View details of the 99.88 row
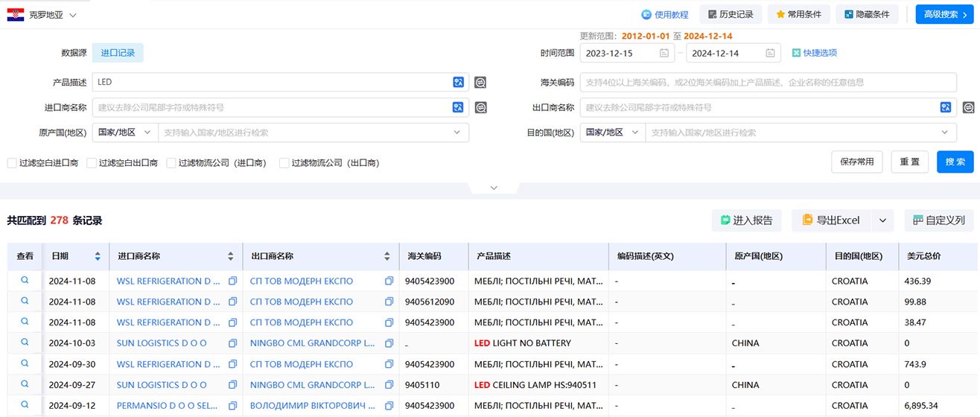This screenshot has height=417, width=980. coord(25,301)
